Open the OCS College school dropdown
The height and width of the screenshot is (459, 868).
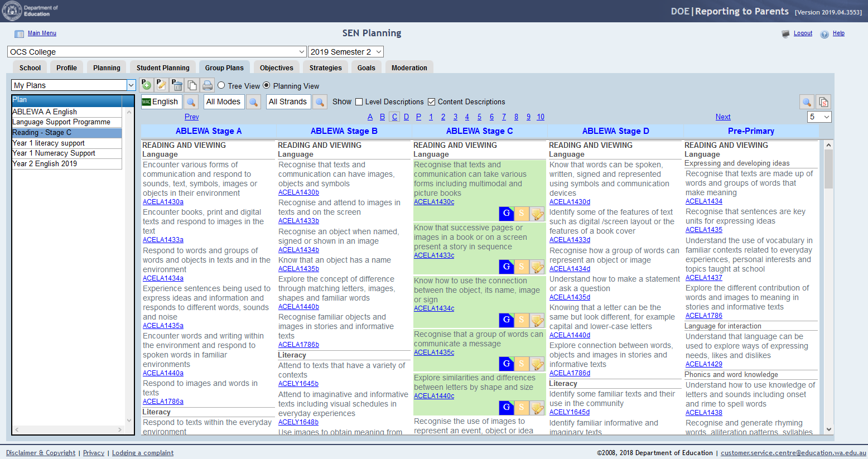pyautogui.click(x=157, y=52)
